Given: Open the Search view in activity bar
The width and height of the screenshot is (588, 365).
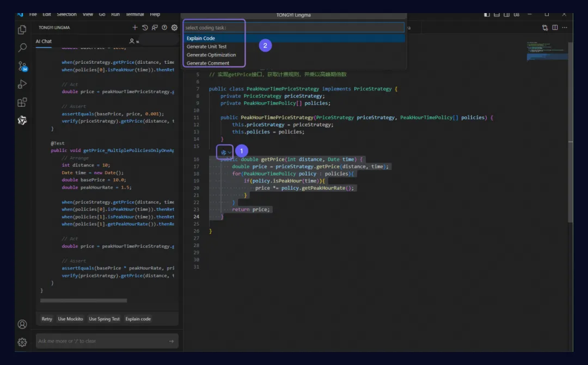Looking at the screenshot, I should [x=22, y=47].
